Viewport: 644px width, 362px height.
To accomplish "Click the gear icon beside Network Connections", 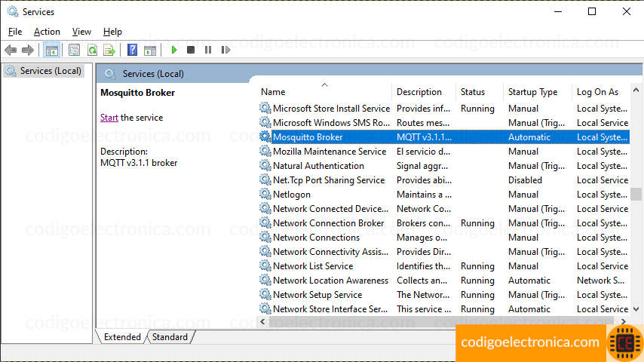I will click(x=265, y=237).
